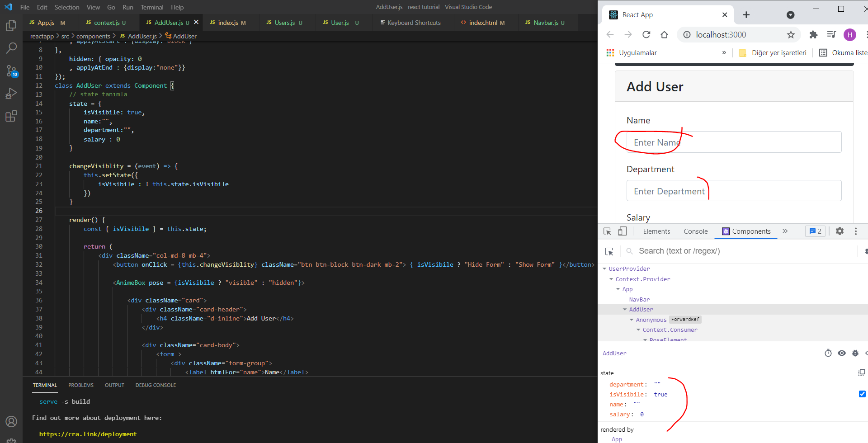868x443 pixels.
Task: Bookmark this page with the star icon
Action: (x=791, y=35)
